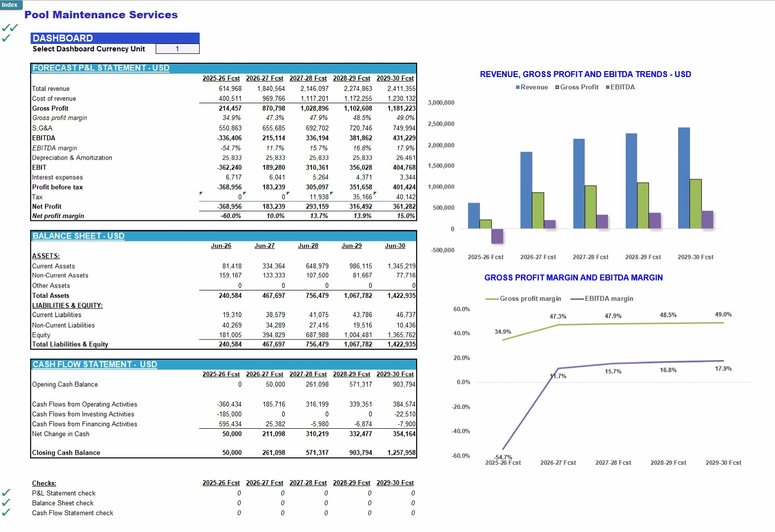Click the green checkmark beside Balance Sheet check
Image resolution: width=775 pixels, height=532 pixels.
coord(6,503)
